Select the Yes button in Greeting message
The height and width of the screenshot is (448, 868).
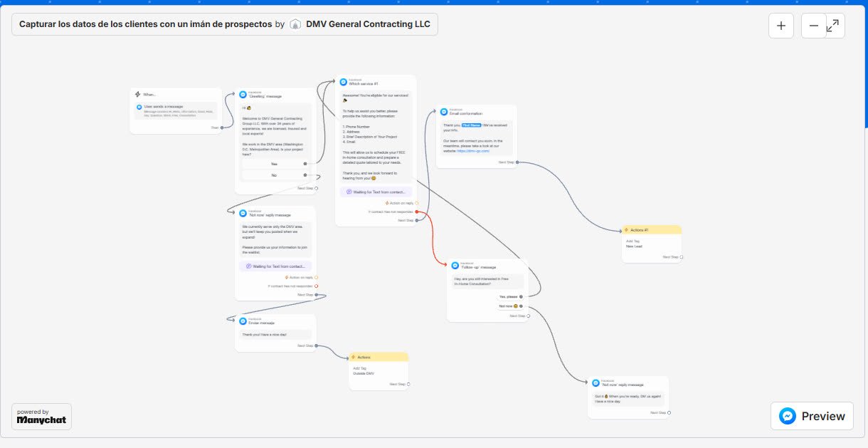tap(274, 164)
